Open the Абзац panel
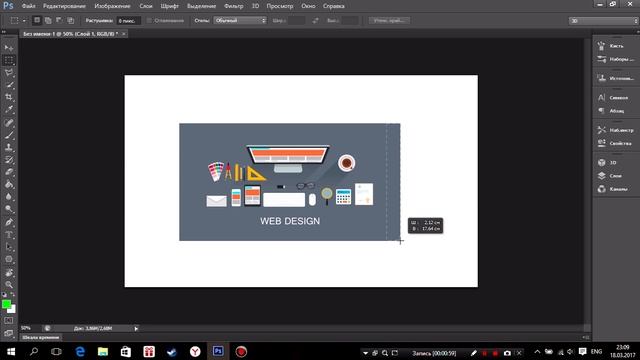Image resolution: width=640 pixels, height=360 pixels. 616,111
